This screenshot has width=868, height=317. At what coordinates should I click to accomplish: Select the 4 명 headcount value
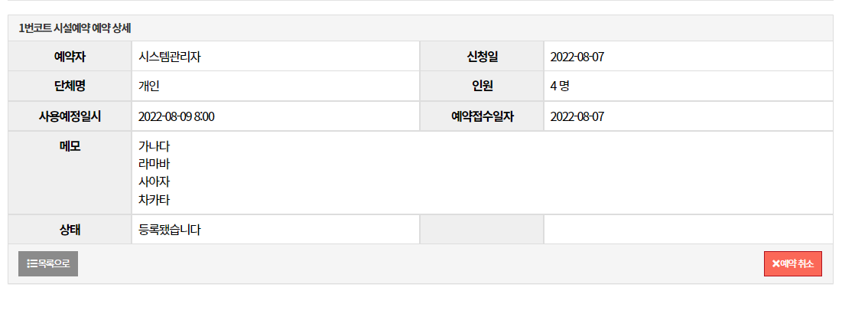point(560,86)
